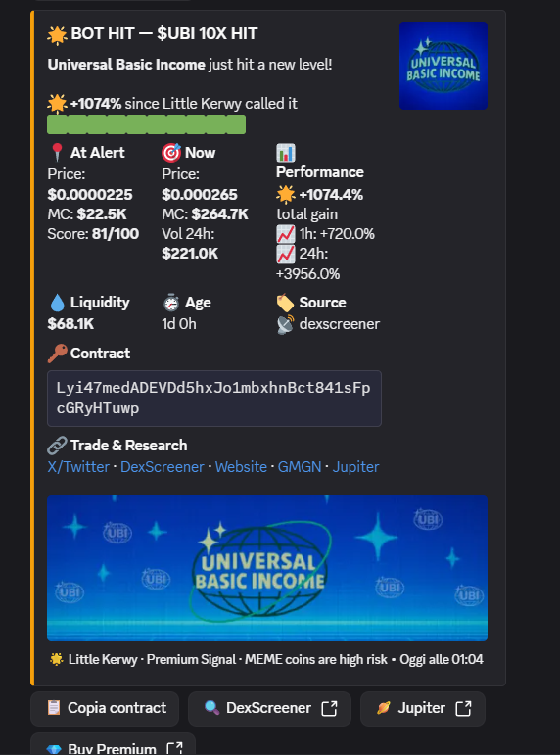
Task: Open the X/Twitter link
Action: [x=78, y=467]
